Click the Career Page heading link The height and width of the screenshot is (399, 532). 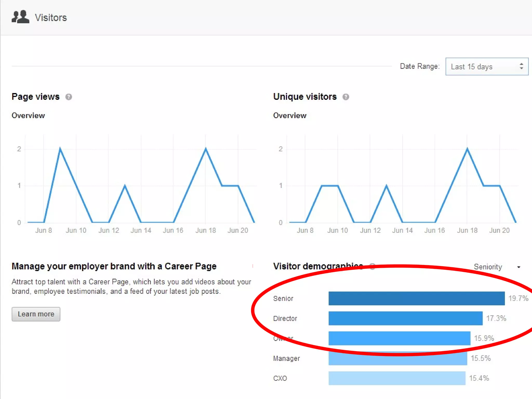114,266
